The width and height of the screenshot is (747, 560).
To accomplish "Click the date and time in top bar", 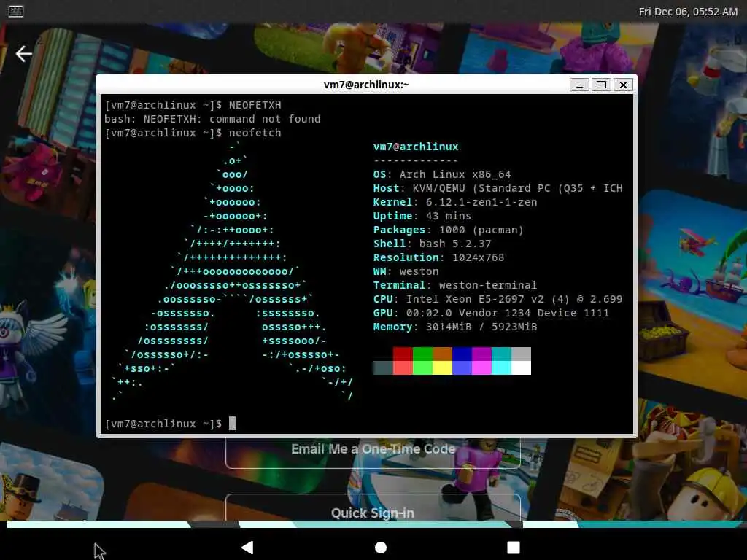I will (688, 12).
